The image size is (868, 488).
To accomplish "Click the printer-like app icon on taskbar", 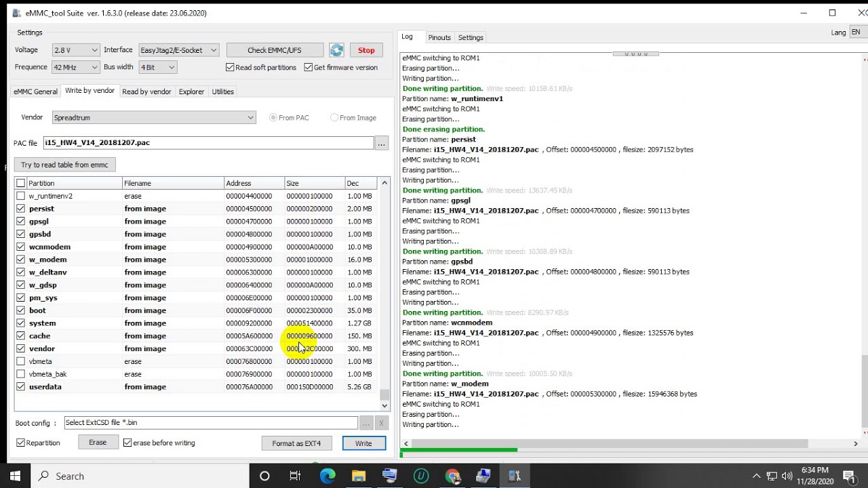I will pyautogui.click(x=484, y=476).
